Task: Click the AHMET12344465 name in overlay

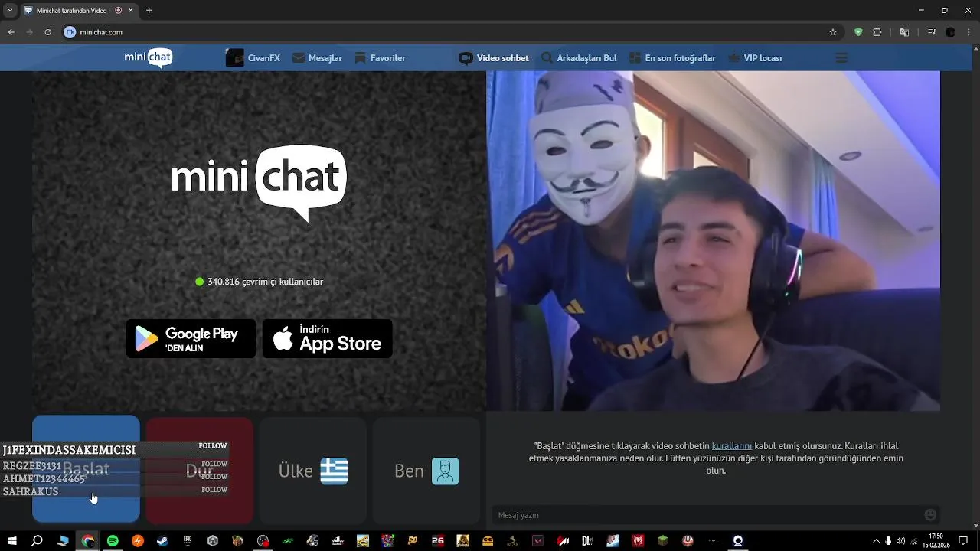Action: pos(44,478)
